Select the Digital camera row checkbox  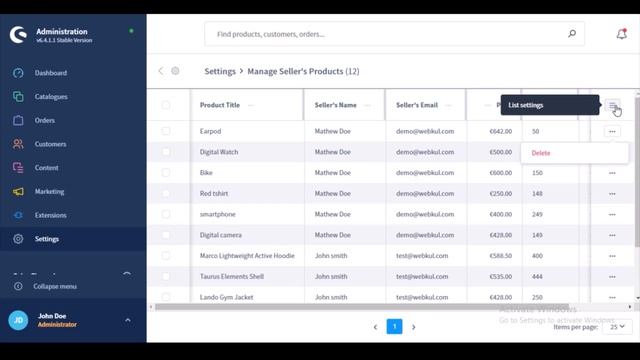tap(166, 235)
